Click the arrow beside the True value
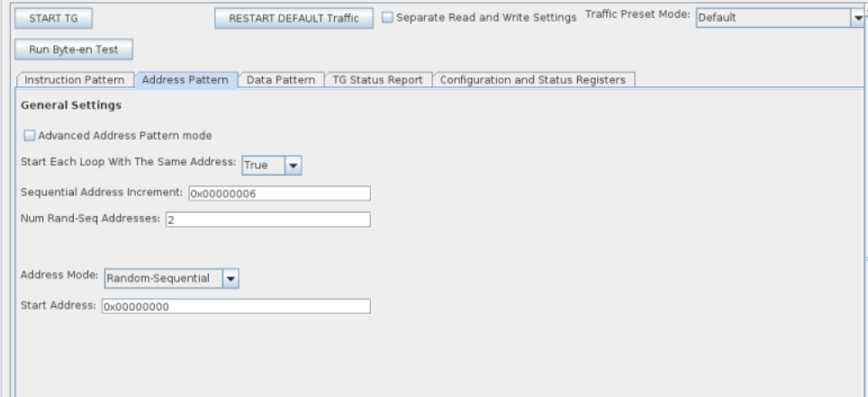 (293, 166)
